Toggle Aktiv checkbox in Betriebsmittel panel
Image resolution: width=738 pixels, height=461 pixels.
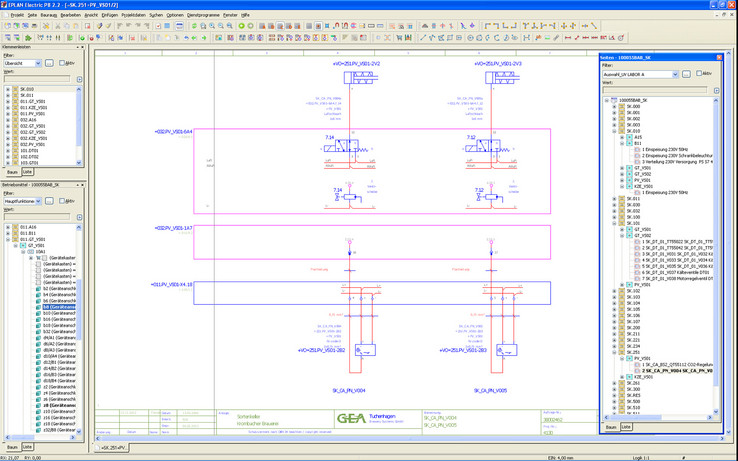pos(63,201)
